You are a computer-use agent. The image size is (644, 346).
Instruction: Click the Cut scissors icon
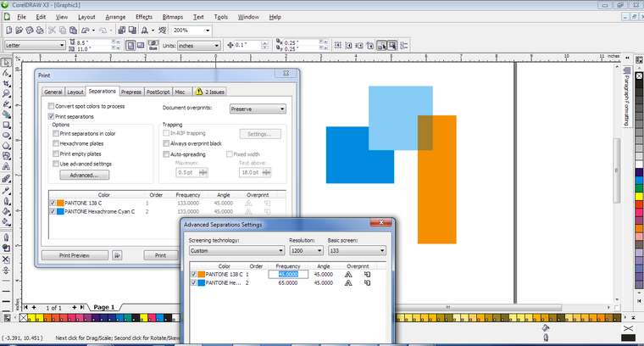point(52,30)
